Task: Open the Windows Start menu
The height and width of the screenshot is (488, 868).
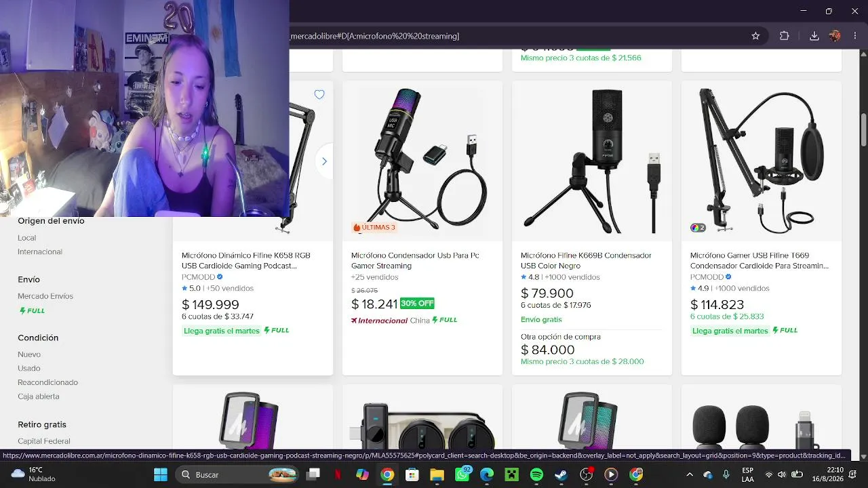Action: tap(160, 474)
